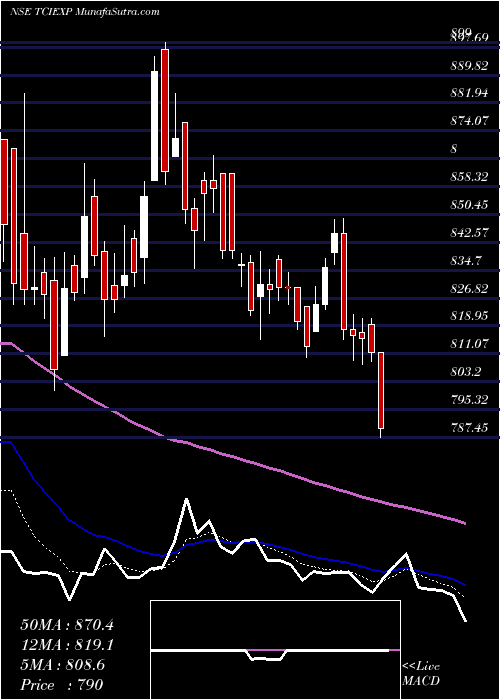Screen dimensions: 500x700
Task: Click the <<Live MACD label
Action: click(421, 674)
